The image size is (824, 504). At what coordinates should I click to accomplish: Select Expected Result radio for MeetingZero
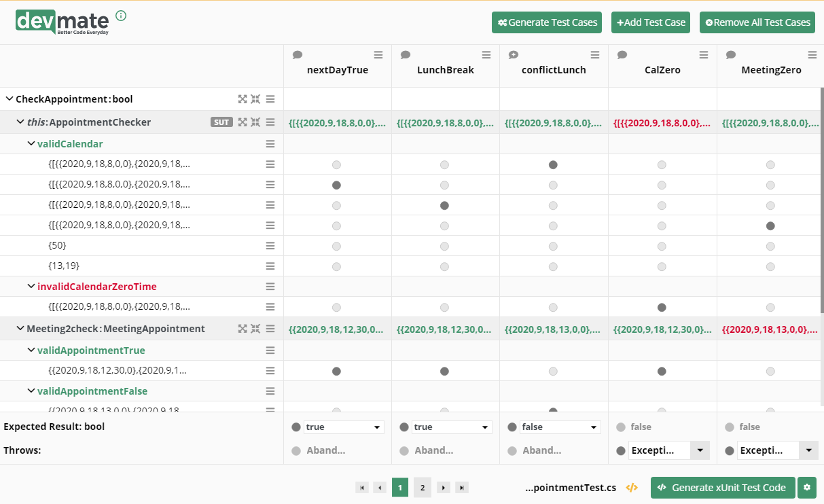730,427
